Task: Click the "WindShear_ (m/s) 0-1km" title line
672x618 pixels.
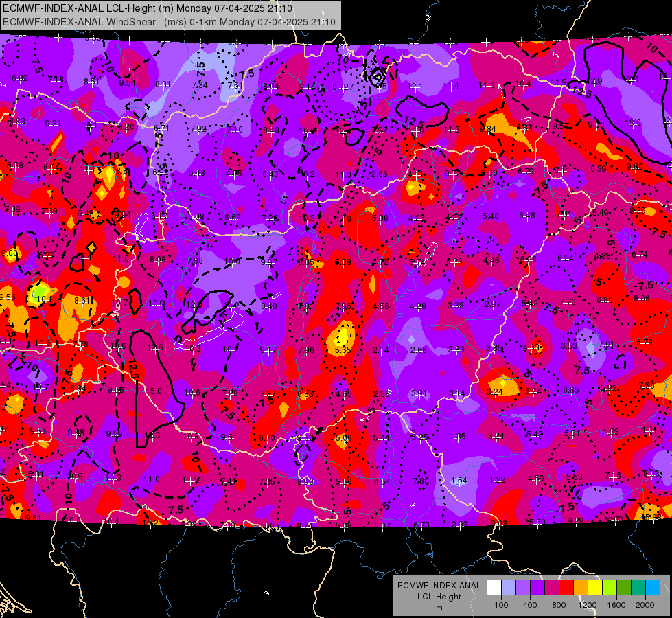Action: (170, 22)
